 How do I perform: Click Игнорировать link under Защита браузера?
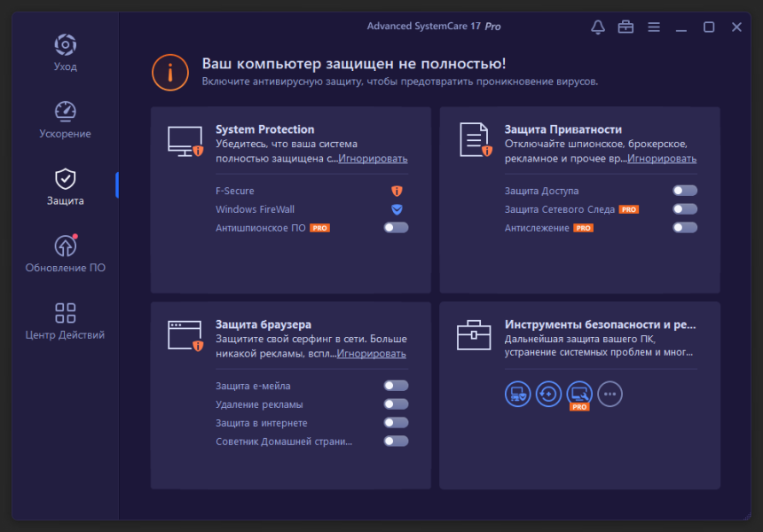point(371,354)
